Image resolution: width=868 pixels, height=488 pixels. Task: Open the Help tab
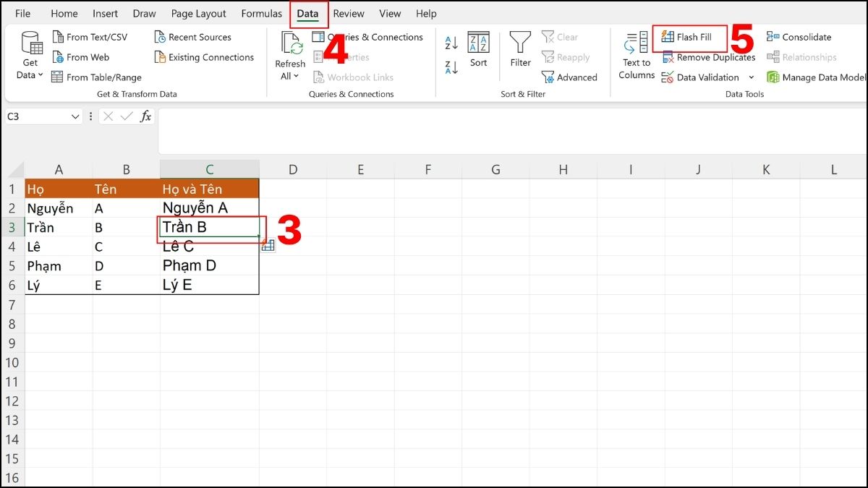click(x=426, y=14)
